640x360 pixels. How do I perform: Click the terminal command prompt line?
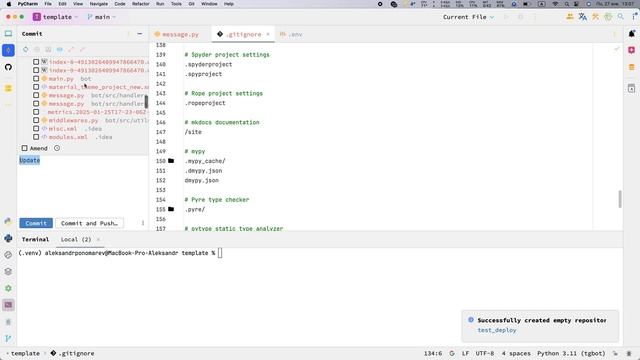click(120, 253)
